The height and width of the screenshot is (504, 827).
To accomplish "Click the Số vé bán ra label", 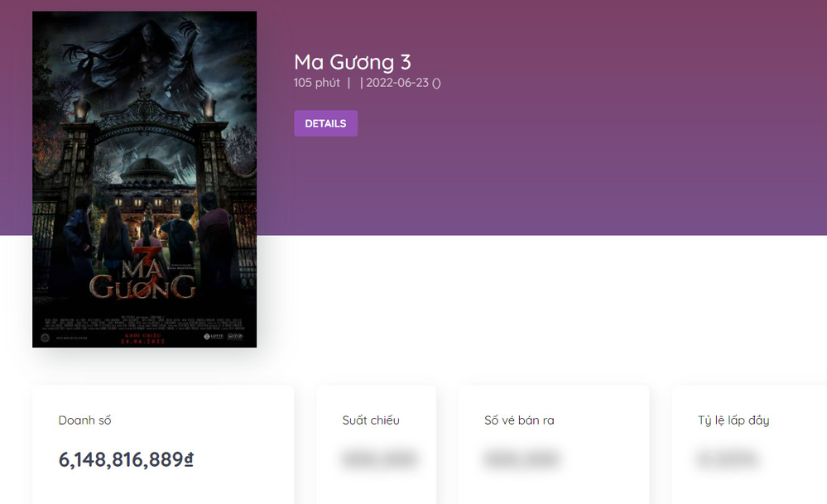I will pyautogui.click(x=519, y=420).
